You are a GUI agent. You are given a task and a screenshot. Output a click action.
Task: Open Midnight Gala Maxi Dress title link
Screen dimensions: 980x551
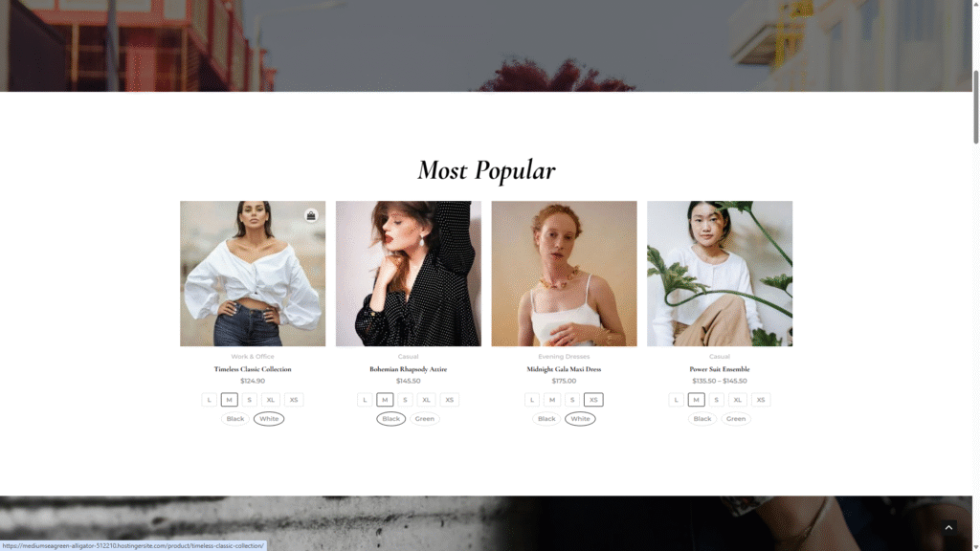click(564, 369)
